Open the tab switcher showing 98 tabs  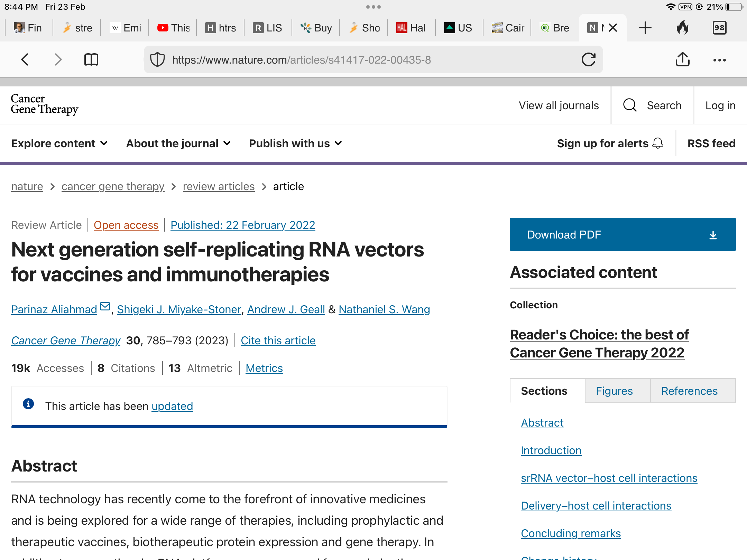click(x=719, y=28)
